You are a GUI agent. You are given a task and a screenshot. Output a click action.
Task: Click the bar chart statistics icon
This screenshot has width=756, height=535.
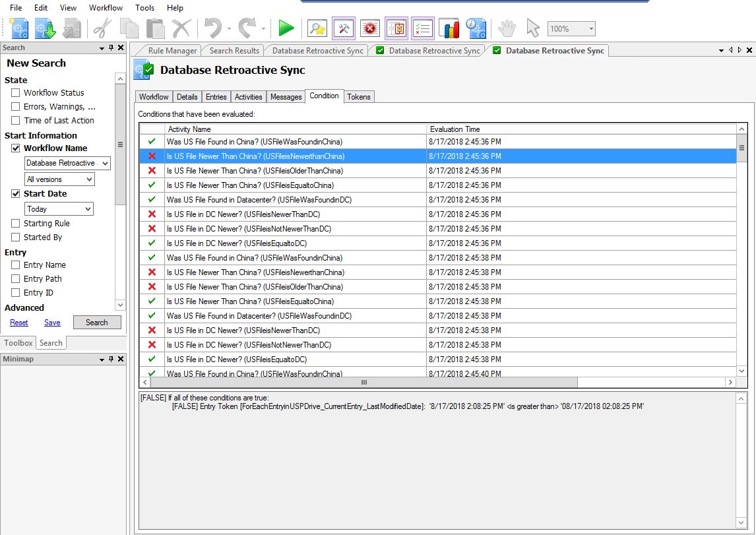449,28
